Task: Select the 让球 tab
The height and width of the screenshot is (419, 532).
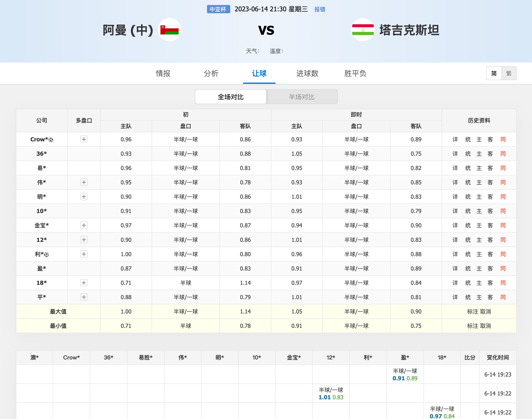Action: point(259,73)
